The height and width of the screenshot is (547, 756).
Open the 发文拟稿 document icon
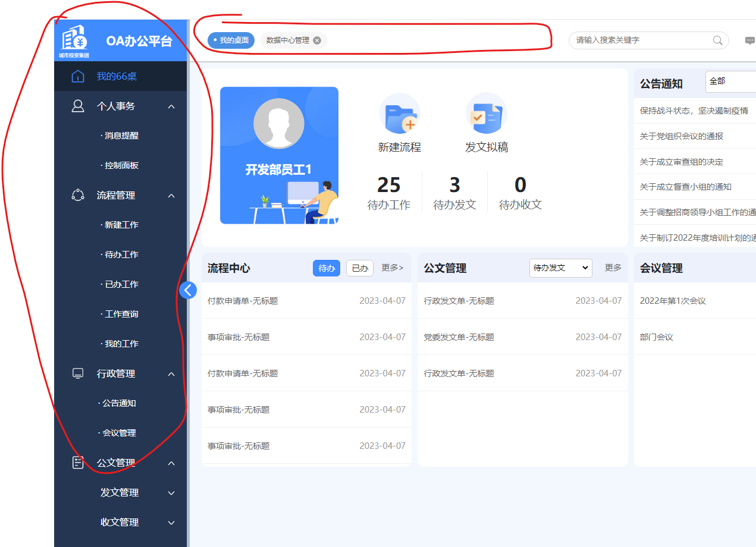(x=486, y=114)
